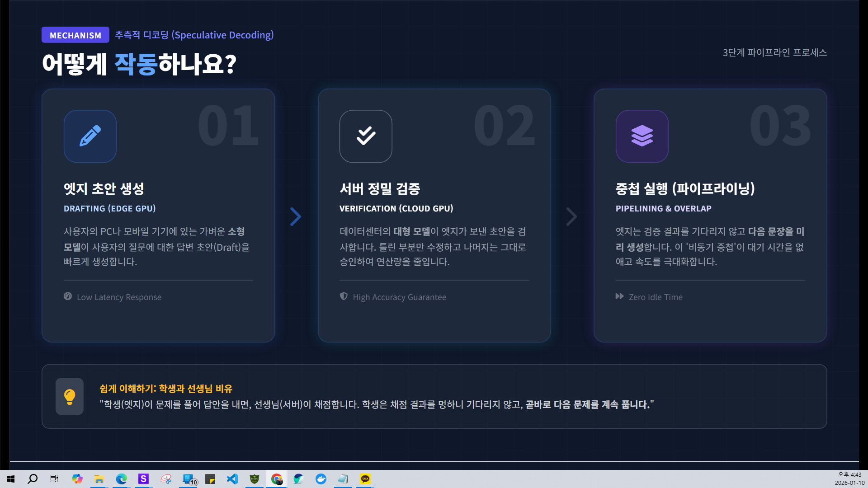
Task: Click the gauge icon beside Low Latency Response
Action: click(68, 296)
